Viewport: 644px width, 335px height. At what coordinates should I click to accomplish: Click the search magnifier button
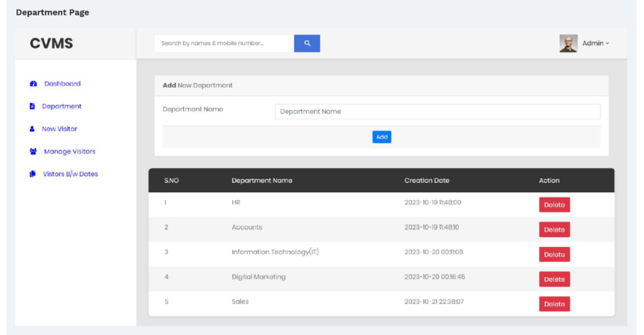[307, 43]
